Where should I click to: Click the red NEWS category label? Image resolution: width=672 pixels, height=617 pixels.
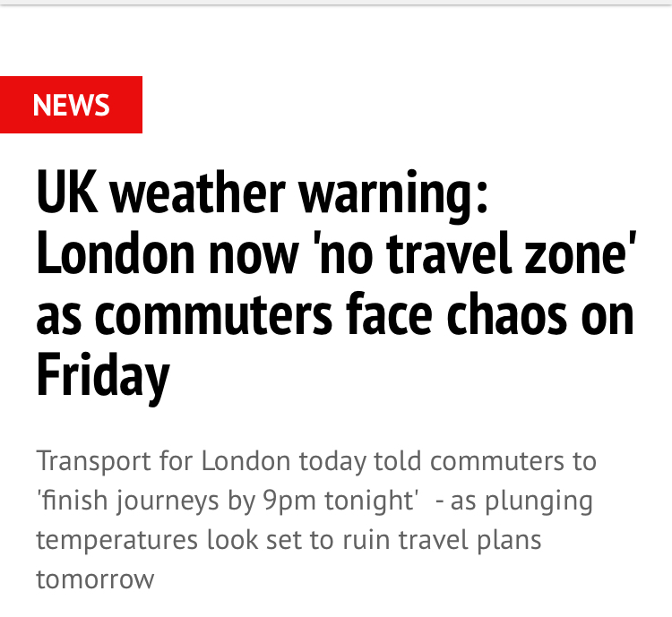(x=71, y=106)
